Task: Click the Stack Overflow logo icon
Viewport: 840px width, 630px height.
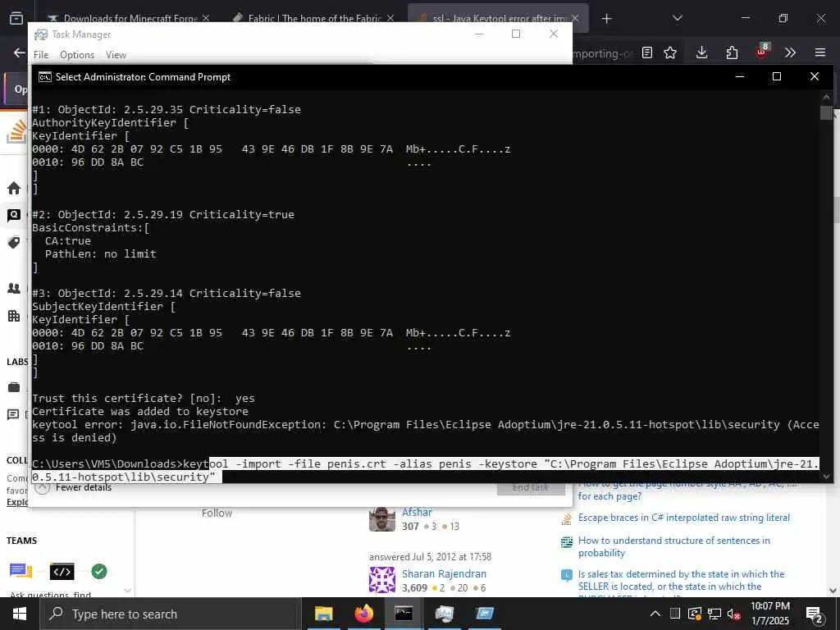Action: 16,132
